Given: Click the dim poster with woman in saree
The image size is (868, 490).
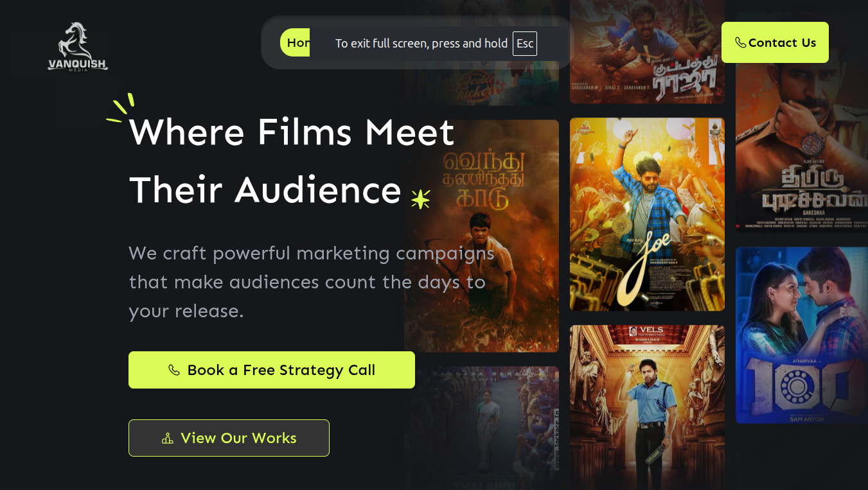Looking at the screenshot, I should click(481, 428).
